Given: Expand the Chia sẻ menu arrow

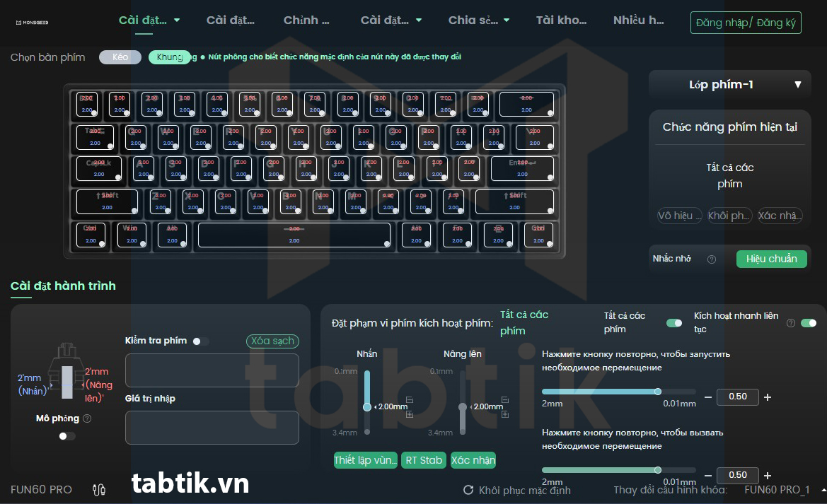Looking at the screenshot, I should 507,20.
